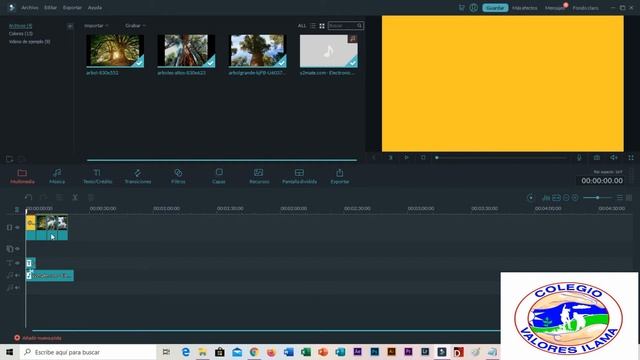Open the Pantalla dividida panel

299,176
